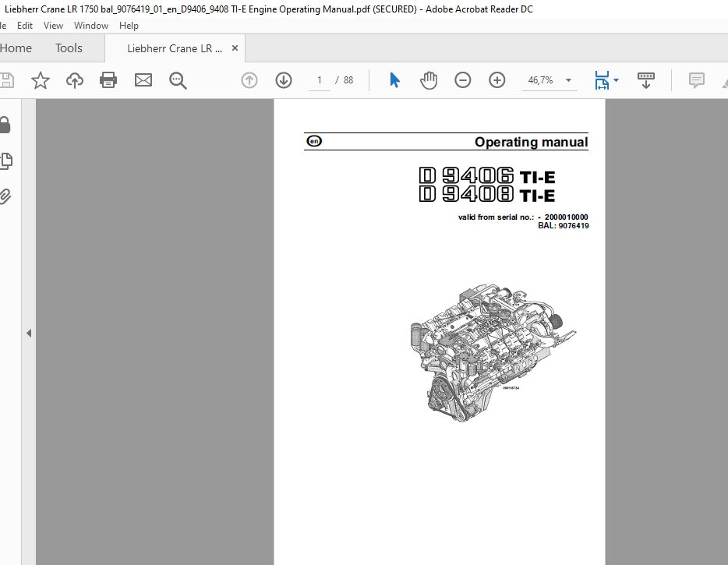This screenshot has width=728, height=565.
Task: Click the 'Operating manual' heading text
Action: [531, 142]
